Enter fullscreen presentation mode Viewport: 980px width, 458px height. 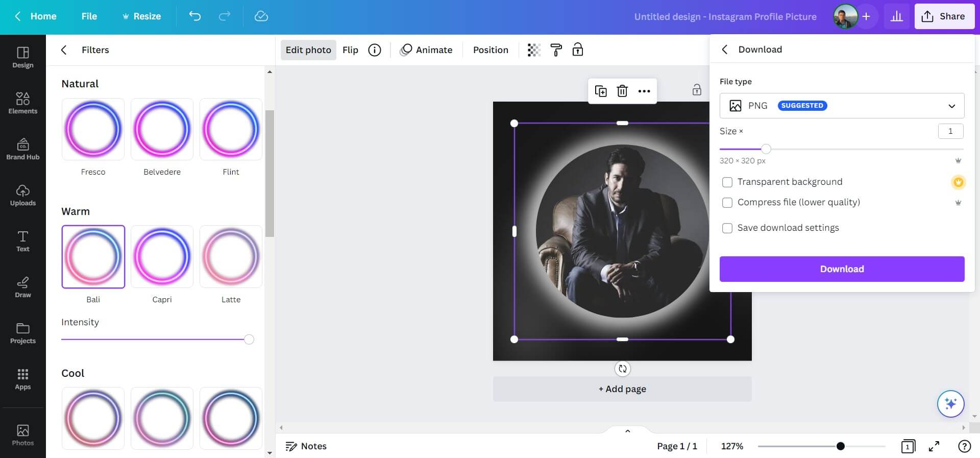click(x=934, y=446)
